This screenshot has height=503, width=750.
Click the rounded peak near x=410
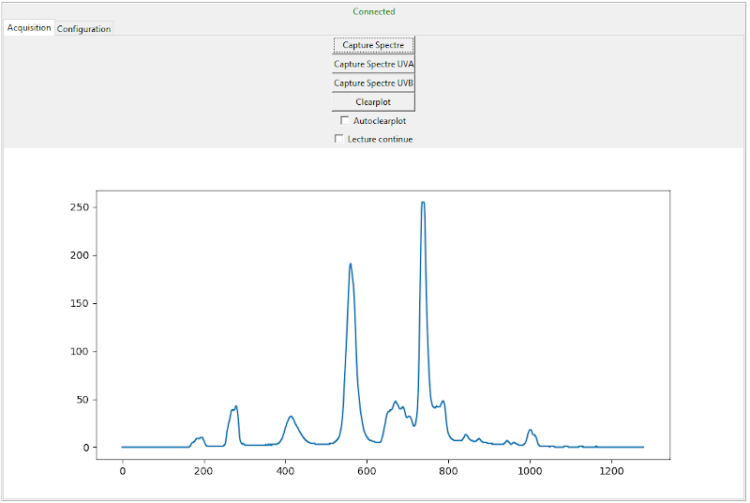[290, 417]
